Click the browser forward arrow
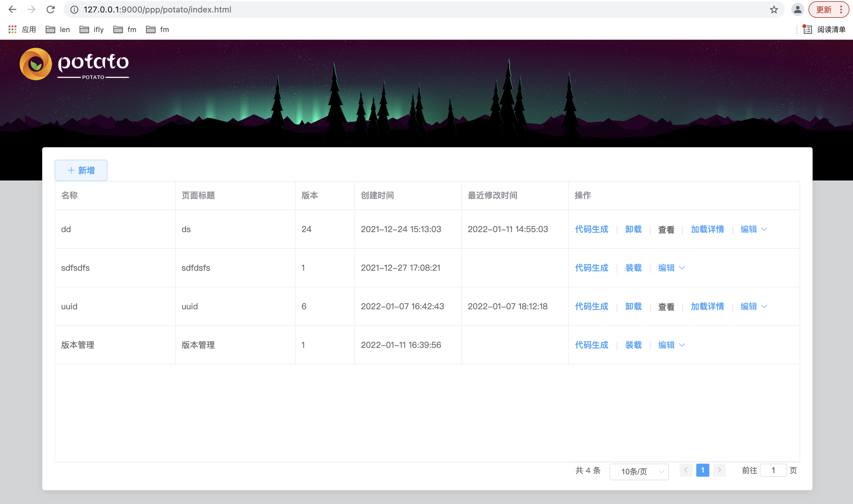The height and width of the screenshot is (504, 853). click(x=31, y=9)
